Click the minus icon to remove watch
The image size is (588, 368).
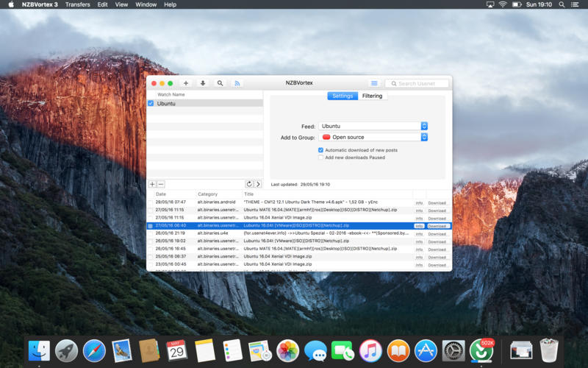pos(161,184)
